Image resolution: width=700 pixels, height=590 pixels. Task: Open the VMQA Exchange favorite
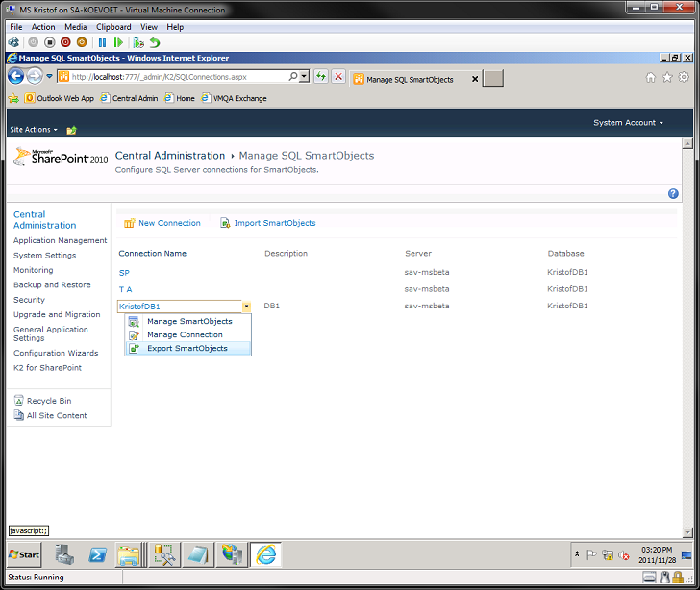(x=234, y=98)
